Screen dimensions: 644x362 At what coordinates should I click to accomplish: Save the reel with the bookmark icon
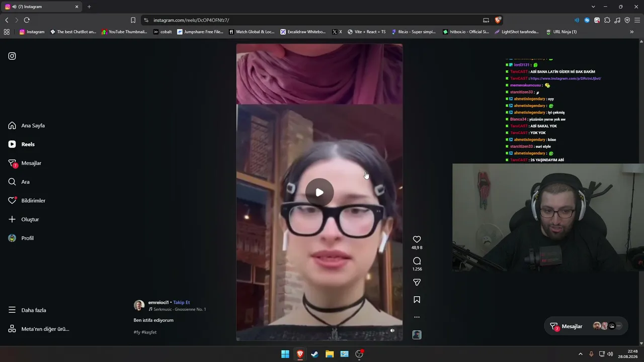417,300
